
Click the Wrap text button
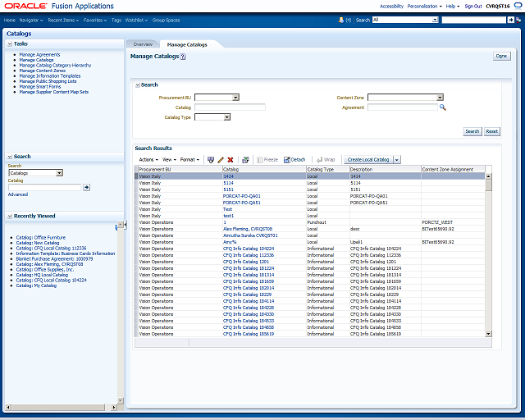[x=326, y=160]
